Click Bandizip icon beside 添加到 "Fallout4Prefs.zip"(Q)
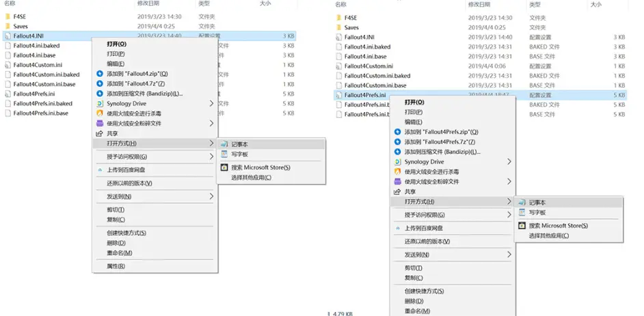644x316 pixels. pos(397,132)
